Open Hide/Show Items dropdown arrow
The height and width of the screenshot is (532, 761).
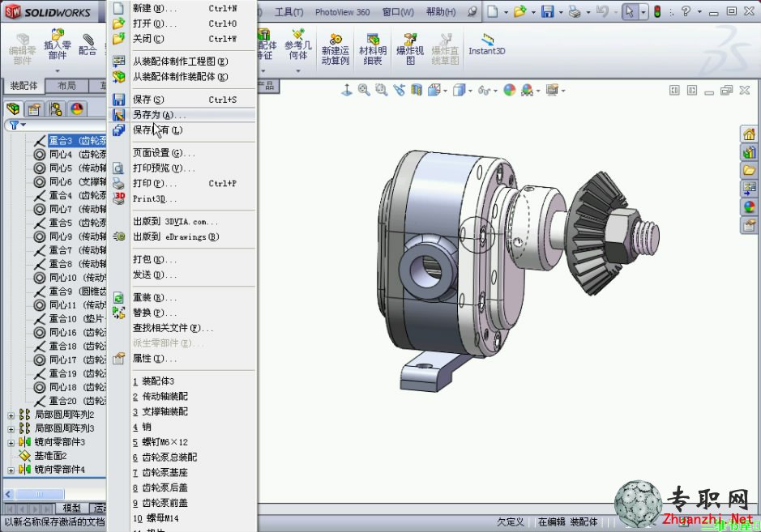point(495,91)
